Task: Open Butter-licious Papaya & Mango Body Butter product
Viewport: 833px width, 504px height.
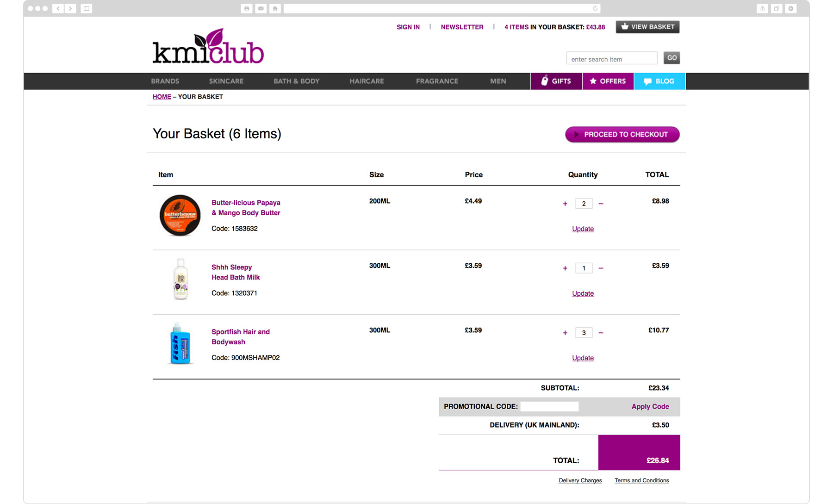Action: pos(246,208)
